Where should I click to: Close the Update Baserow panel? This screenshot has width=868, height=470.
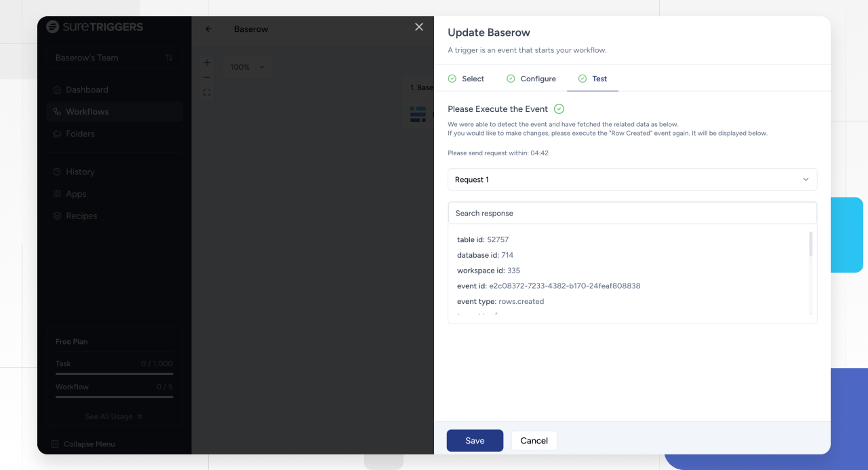tap(419, 26)
